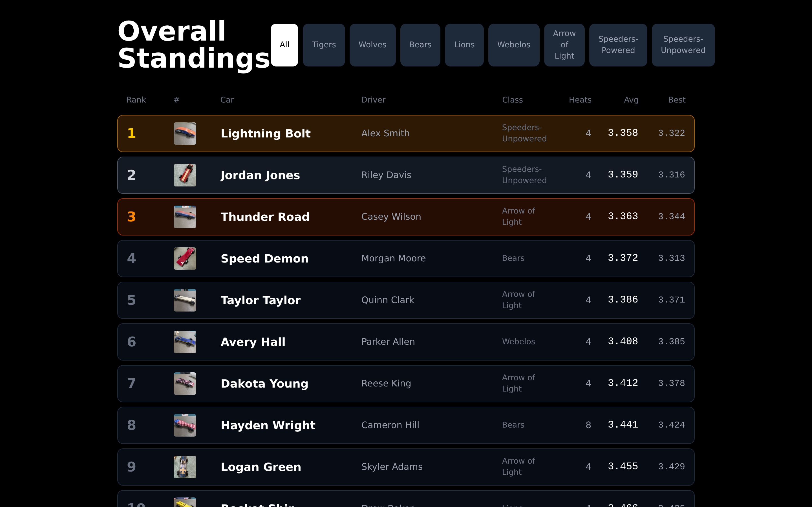Select the Lions filter tab

click(464, 45)
